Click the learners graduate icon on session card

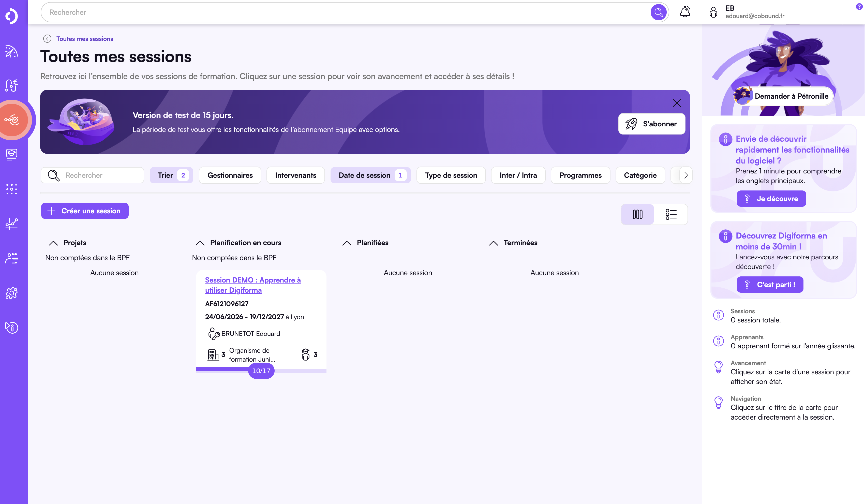[306, 354]
